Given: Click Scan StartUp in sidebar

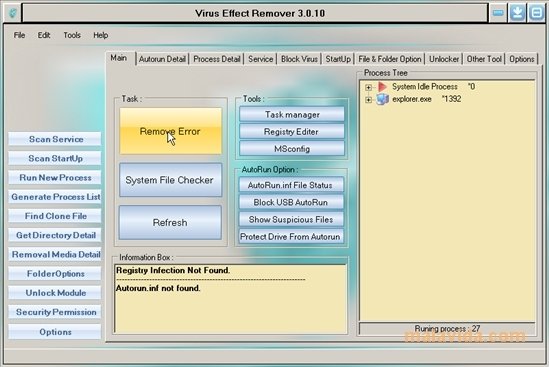Looking at the screenshot, I should tap(55, 158).
